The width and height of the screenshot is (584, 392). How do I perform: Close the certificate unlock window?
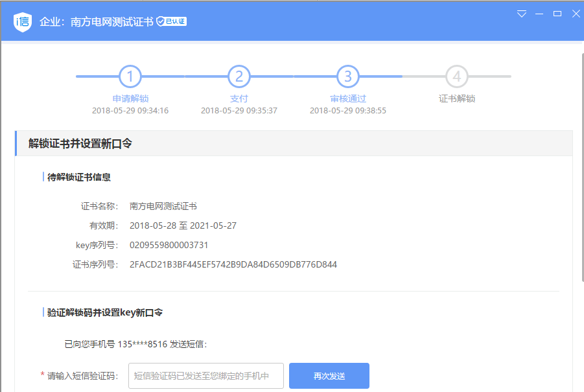coord(575,14)
